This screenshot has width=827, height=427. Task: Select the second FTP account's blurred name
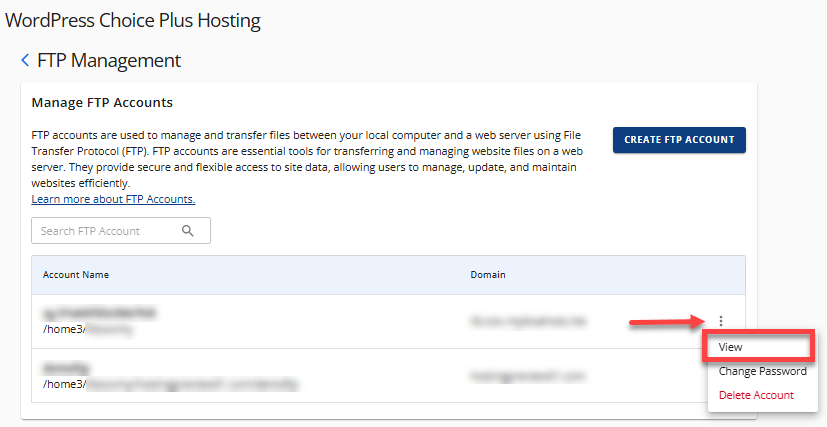click(67, 367)
